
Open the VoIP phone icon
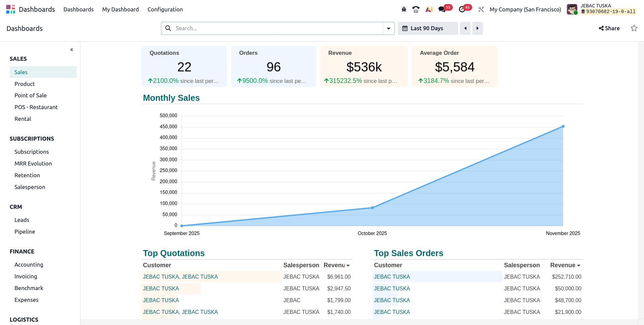pos(416,9)
